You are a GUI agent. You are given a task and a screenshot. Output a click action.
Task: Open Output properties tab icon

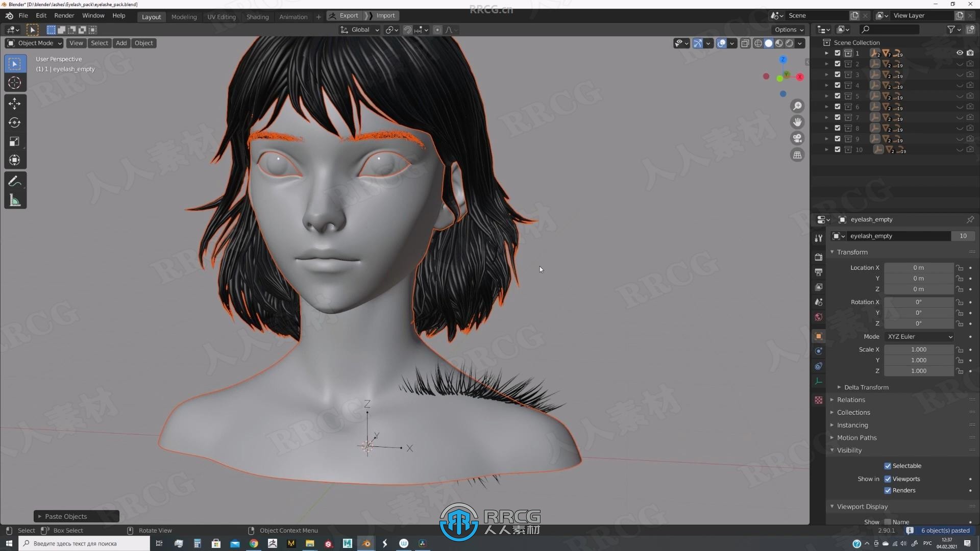tap(819, 272)
